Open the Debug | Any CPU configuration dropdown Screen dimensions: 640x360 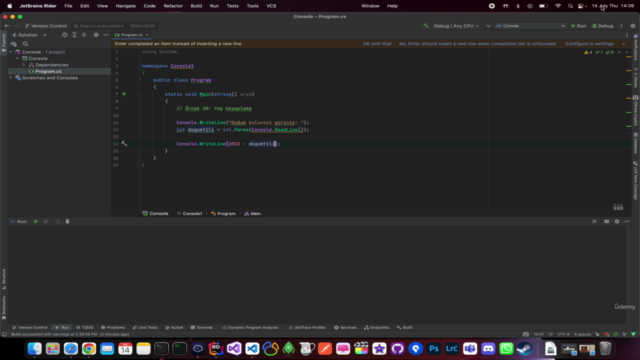(x=456, y=26)
